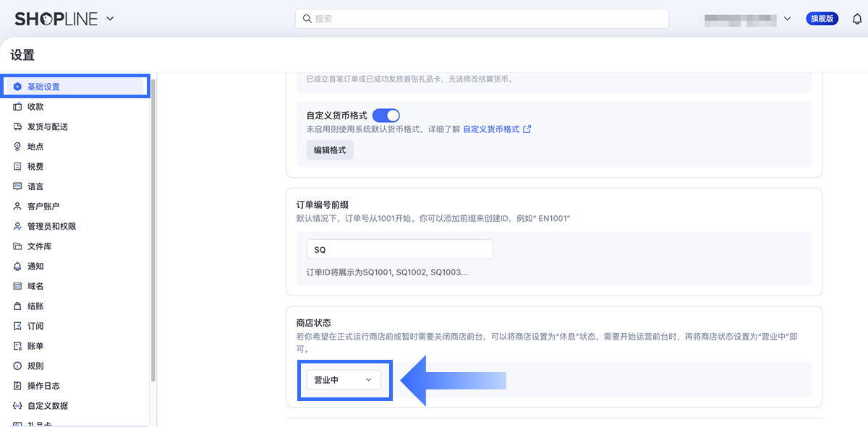The width and height of the screenshot is (868, 427).
Task: Open the 自定义货币格式 help link
Action: 491,129
